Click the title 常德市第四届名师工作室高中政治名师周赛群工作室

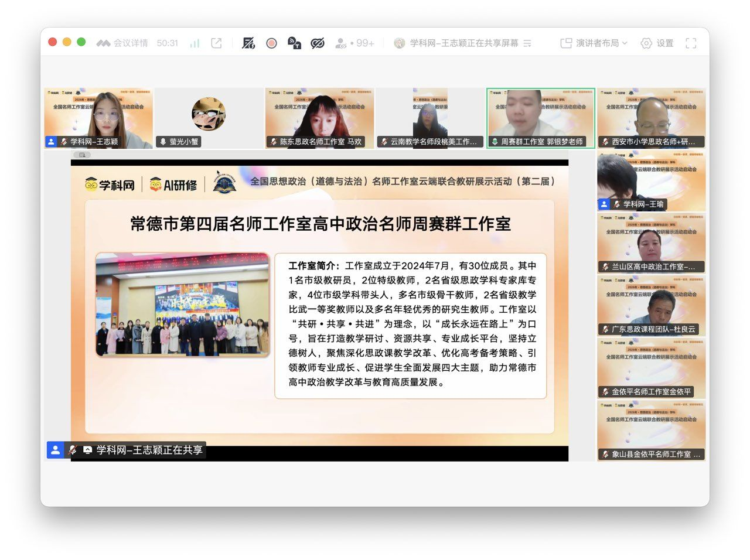click(321, 224)
